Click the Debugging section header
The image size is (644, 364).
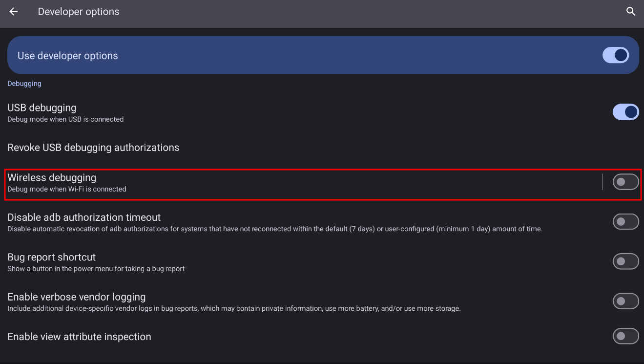tap(24, 84)
